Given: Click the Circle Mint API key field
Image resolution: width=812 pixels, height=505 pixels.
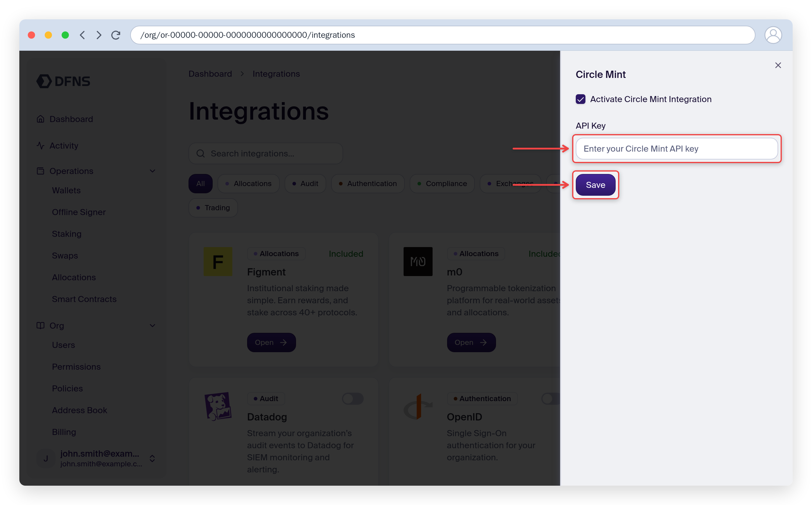Looking at the screenshot, I should [677, 149].
